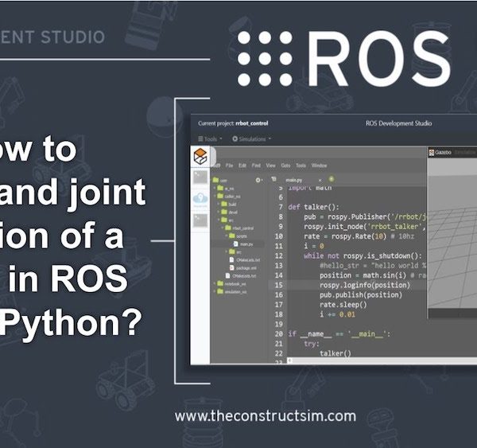This screenshot has width=477, height=448.
Task: Click the main.py file icon in the tree
Action: point(235,244)
